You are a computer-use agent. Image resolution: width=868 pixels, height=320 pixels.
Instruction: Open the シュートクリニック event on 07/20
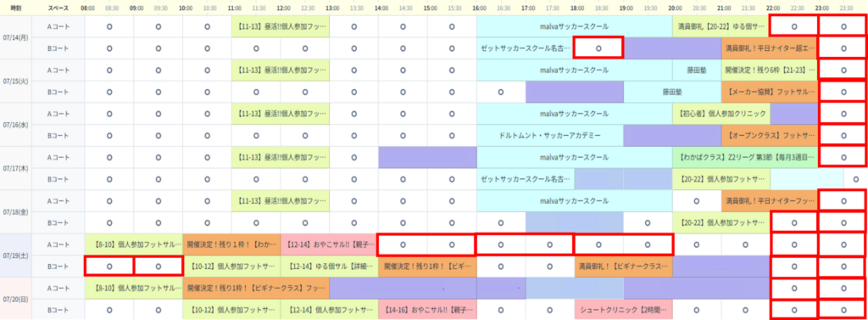(623, 310)
